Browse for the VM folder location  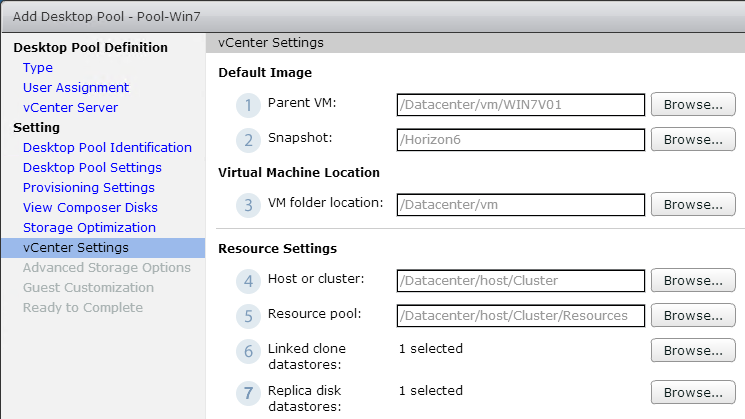point(693,205)
